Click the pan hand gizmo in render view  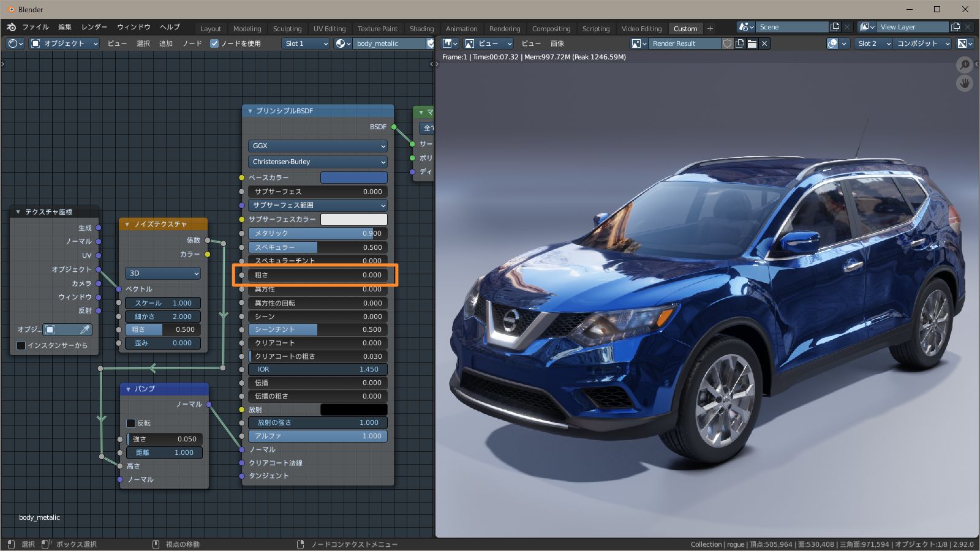click(964, 83)
